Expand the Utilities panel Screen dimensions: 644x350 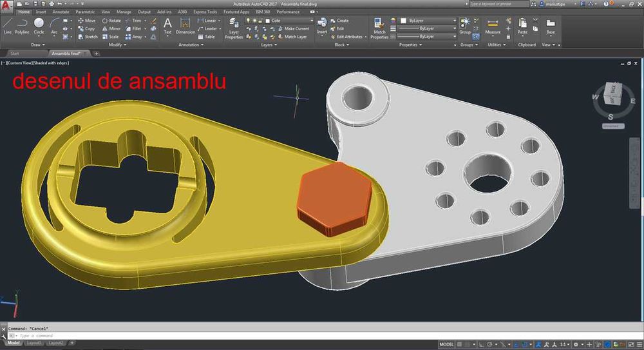click(497, 45)
